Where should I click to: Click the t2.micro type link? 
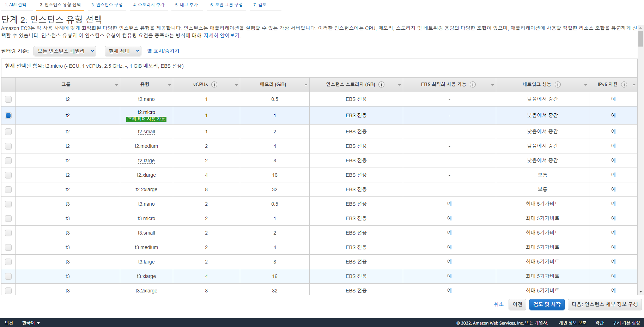(146, 112)
